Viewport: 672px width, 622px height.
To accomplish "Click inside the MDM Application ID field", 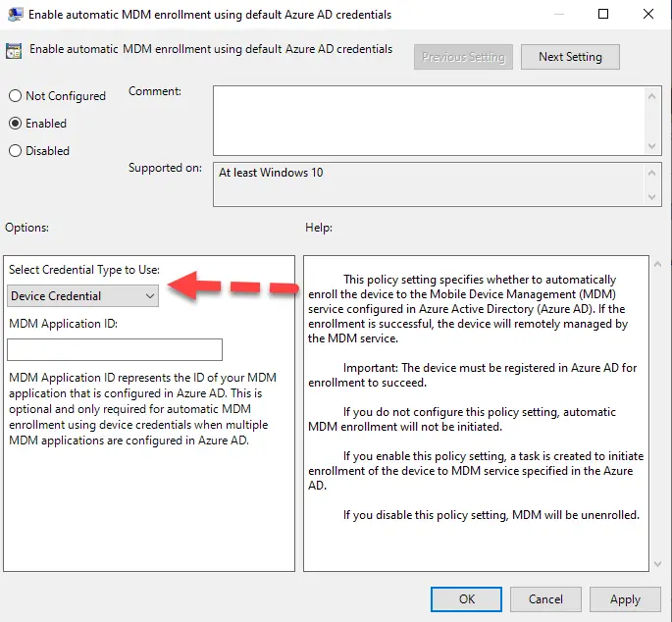I will click(x=115, y=349).
